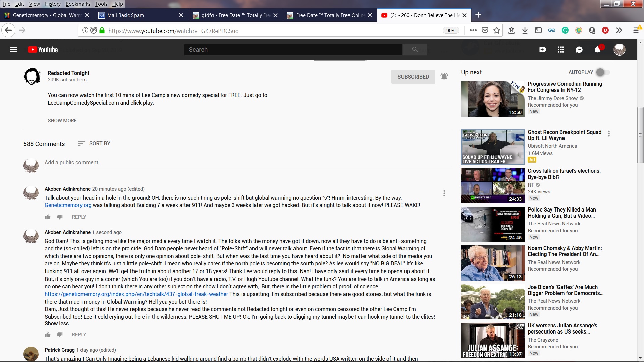Image resolution: width=644 pixels, height=362 pixels.
Task: Click the YouTube search magnifier button
Action: coord(415,50)
